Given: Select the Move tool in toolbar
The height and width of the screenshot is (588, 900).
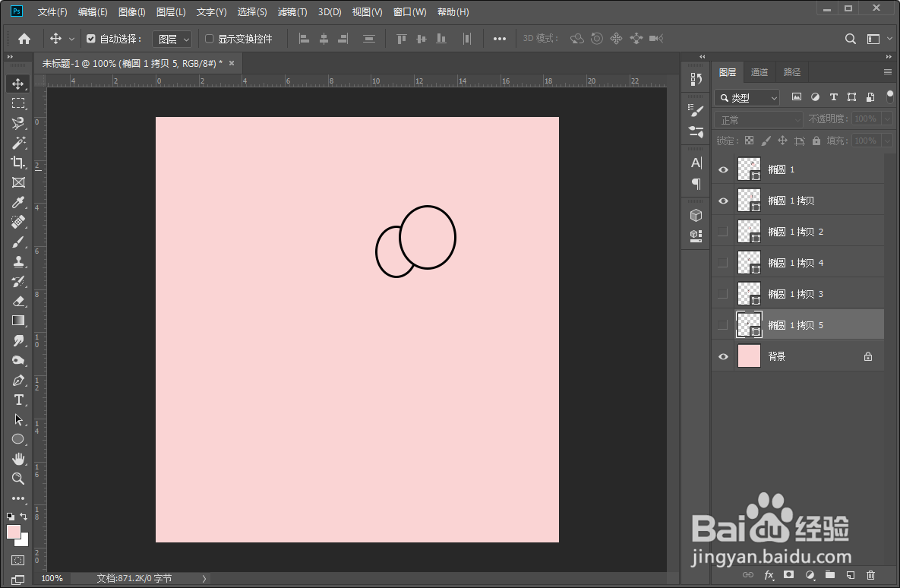Looking at the screenshot, I should pos(18,84).
